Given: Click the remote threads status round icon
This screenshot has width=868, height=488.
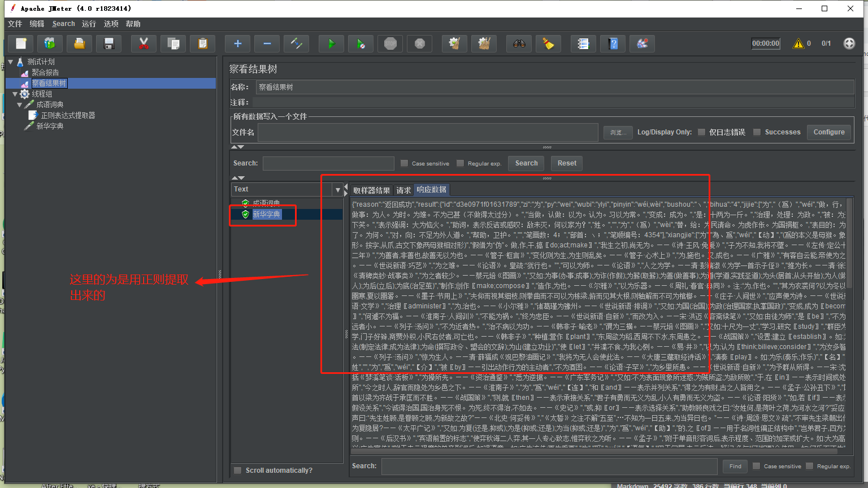Looking at the screenshot, I should [x=849, y=43].
